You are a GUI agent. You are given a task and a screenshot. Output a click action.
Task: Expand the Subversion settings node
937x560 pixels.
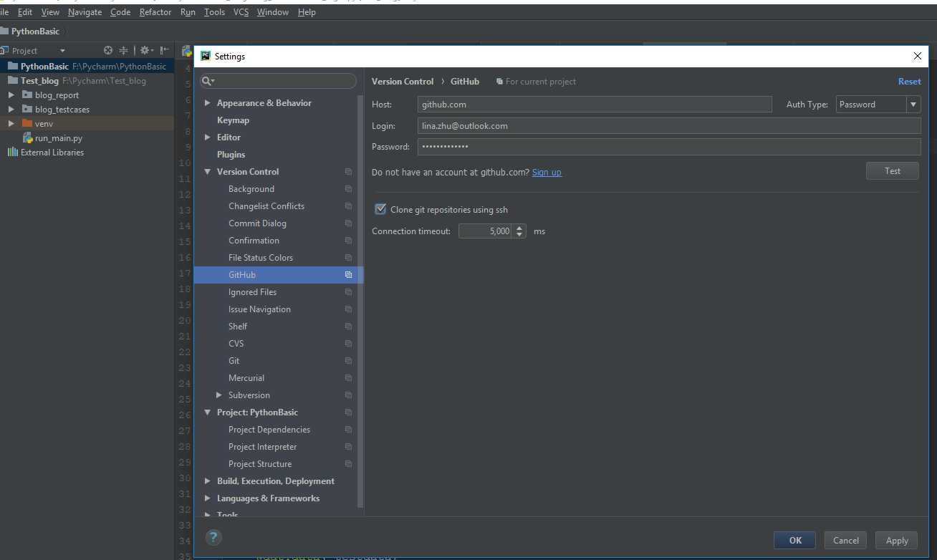[219, 395]
